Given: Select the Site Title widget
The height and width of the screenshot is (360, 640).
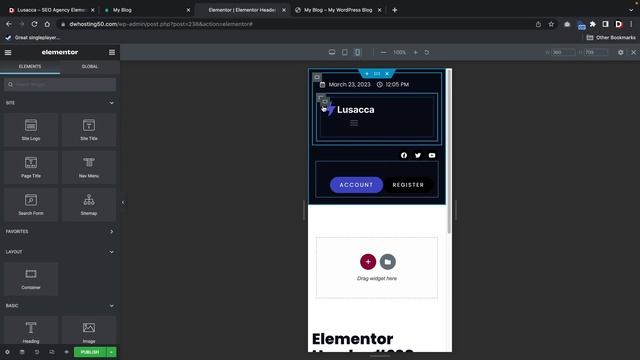Looking at the screenshot, I should pyautogui.click(x=89, y=130).
